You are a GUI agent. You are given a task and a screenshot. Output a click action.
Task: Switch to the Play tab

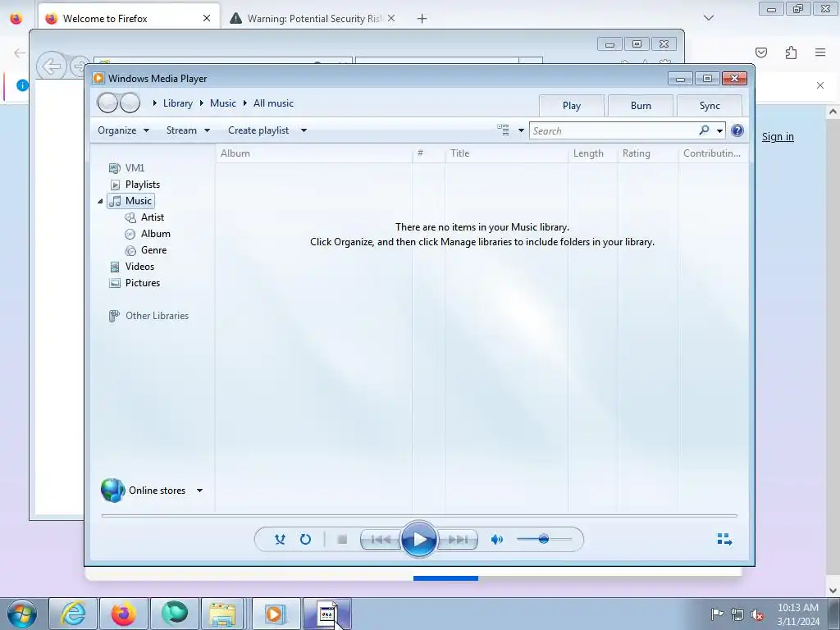572,106
